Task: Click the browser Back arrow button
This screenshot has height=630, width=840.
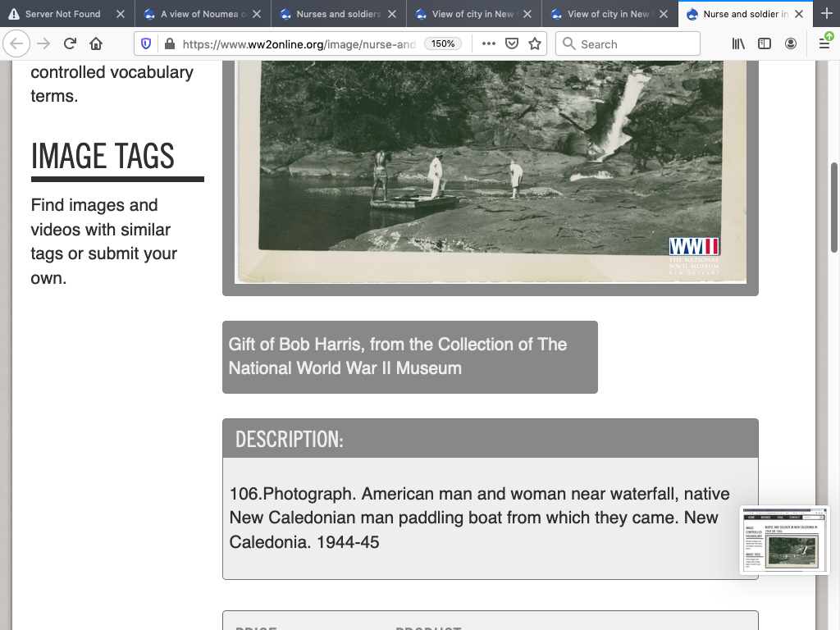Action: tap(17, 44)
